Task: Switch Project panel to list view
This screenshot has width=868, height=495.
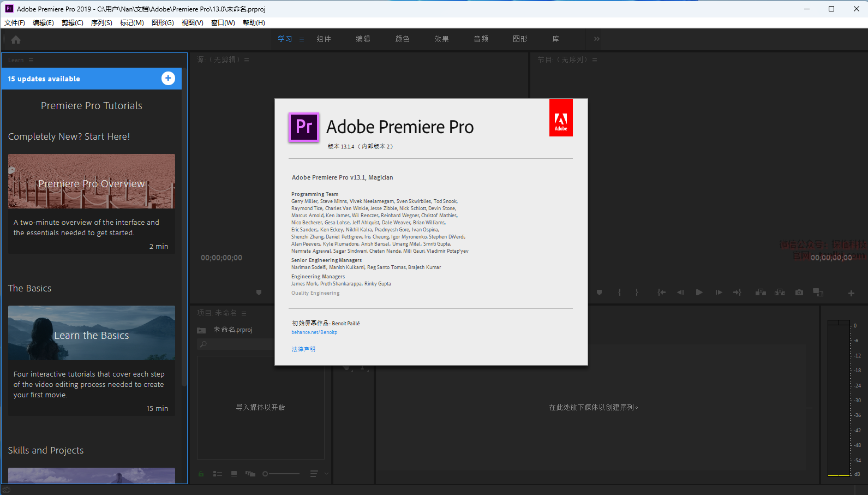Action: (x=217, y=474)
